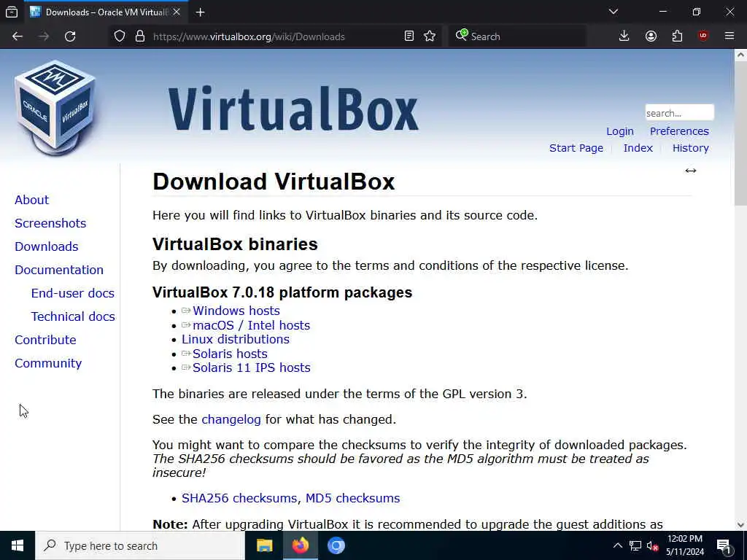Click the Firefox Search box

coord(517,36)
